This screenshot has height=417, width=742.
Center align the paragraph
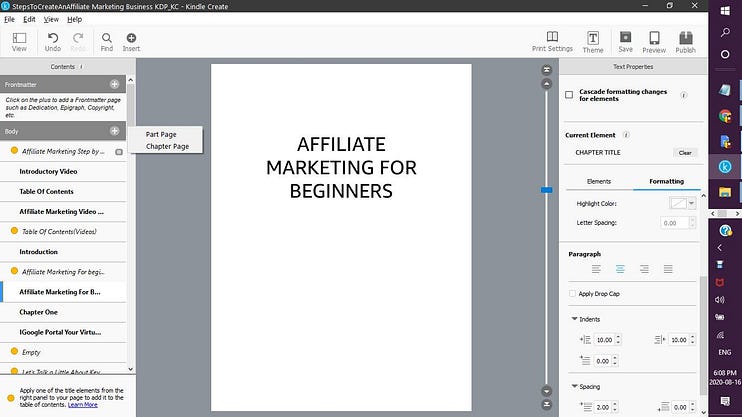[x=620, y=269]
